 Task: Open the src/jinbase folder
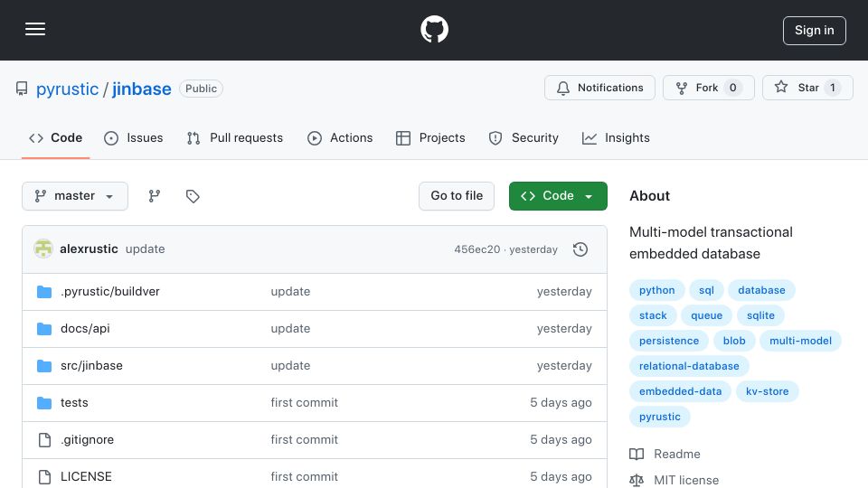(91, 366)
